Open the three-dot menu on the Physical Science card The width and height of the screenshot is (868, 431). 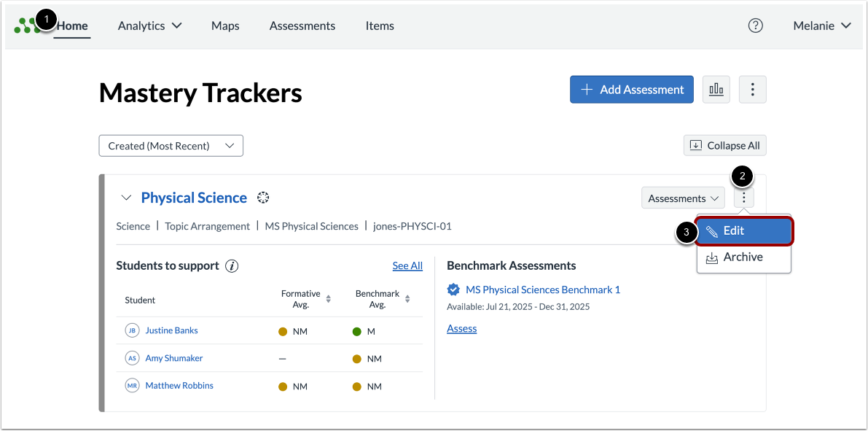(x=743, y=198)
